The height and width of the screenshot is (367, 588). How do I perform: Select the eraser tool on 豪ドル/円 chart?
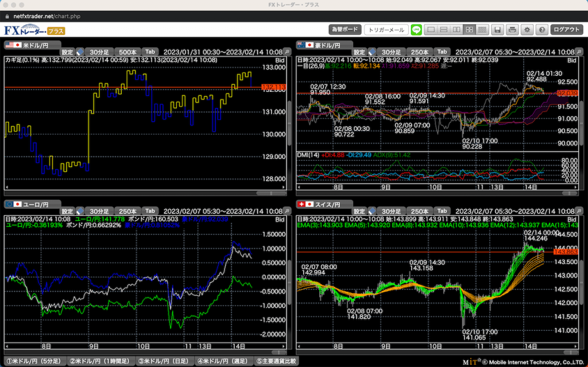(372, 52)
